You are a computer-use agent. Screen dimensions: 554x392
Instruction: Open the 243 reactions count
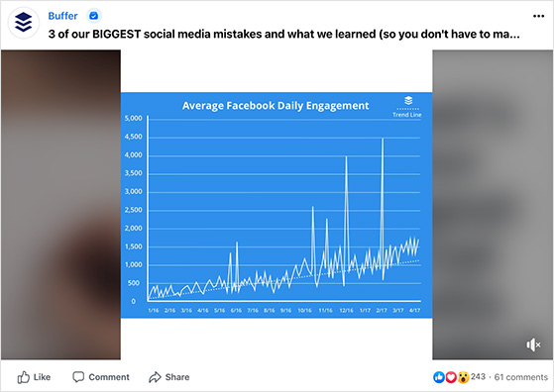click(x=478, y=376)
